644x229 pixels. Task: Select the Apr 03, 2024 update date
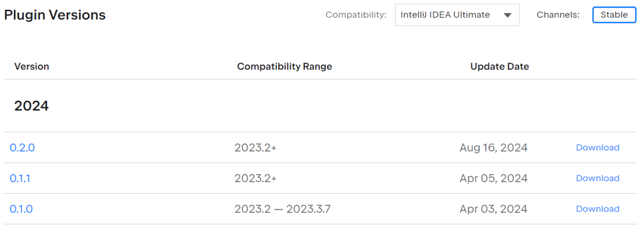click(x=494, y=209)
